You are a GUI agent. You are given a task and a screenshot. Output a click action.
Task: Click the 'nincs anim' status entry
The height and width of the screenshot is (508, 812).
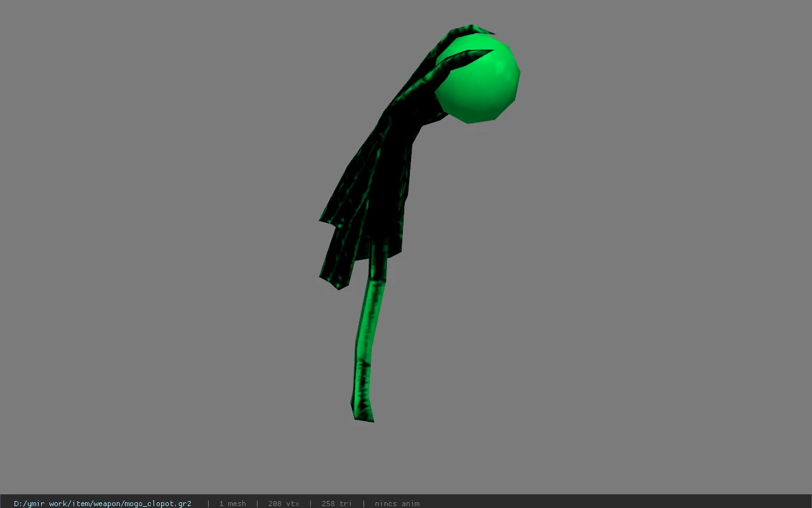click(397, 504)
